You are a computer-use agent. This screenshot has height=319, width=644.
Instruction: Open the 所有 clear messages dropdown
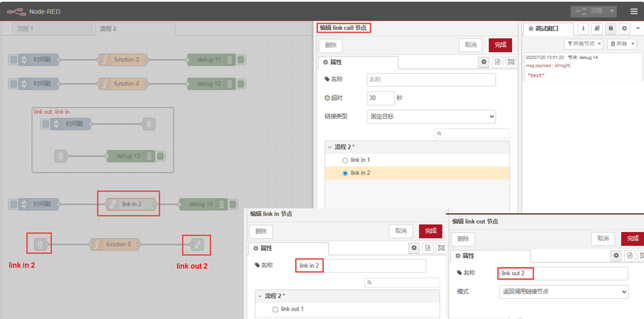(622, 44)
